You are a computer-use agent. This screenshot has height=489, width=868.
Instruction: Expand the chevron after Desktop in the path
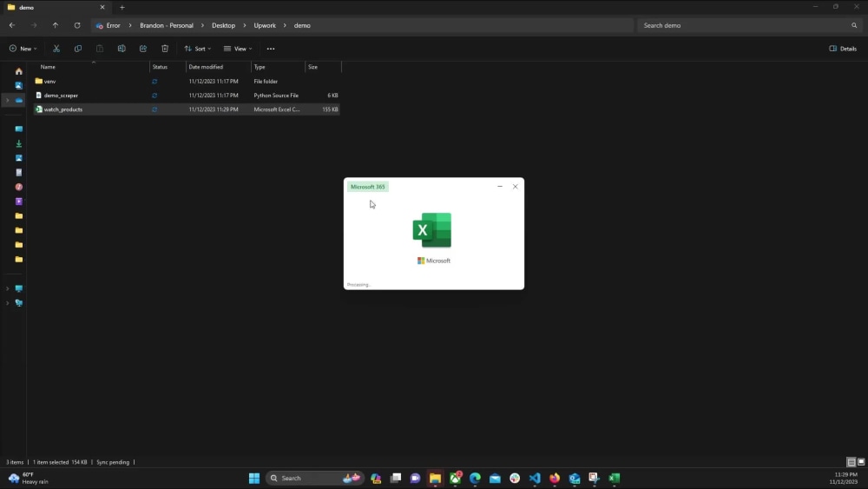pyautogui.click(x=244, y=25)
